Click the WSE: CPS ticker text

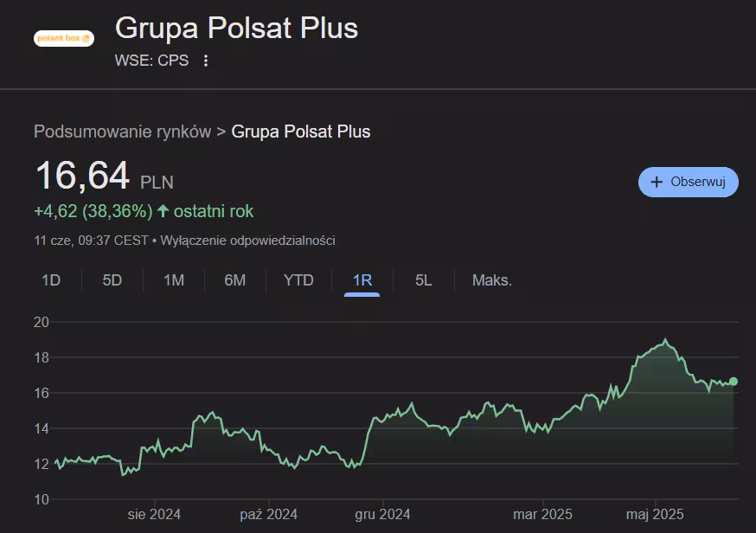151,61
